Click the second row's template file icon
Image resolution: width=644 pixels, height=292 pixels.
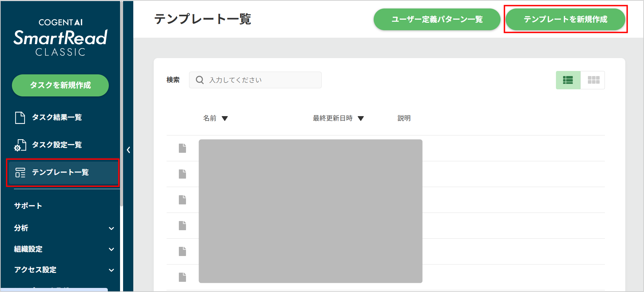183,174
